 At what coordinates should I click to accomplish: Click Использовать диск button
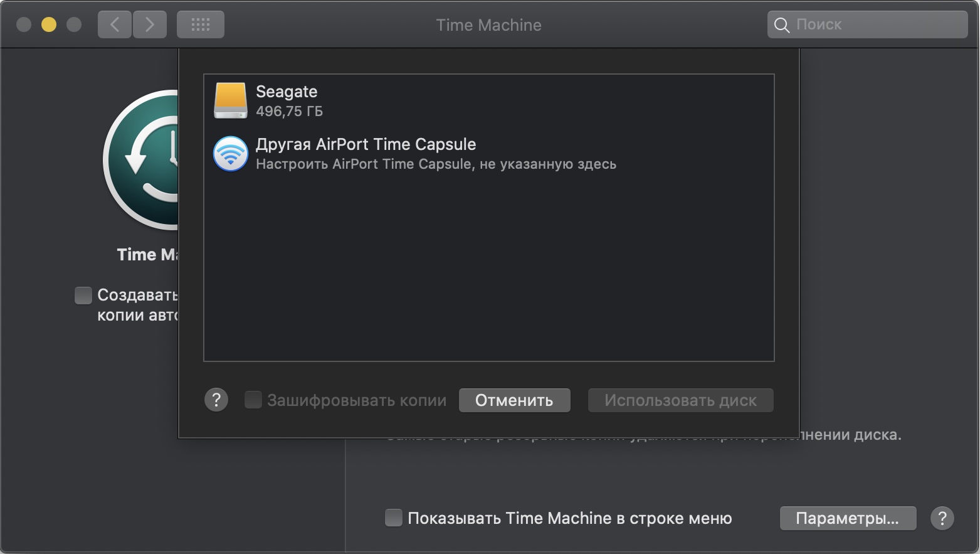680,400
